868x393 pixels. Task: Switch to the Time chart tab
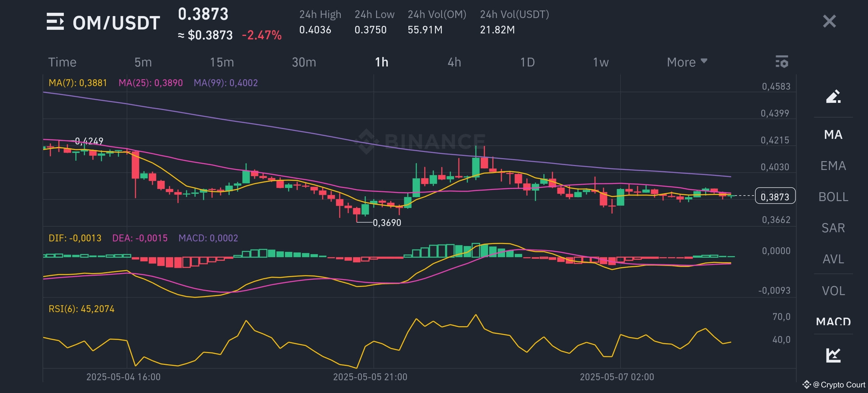point(62,62)
